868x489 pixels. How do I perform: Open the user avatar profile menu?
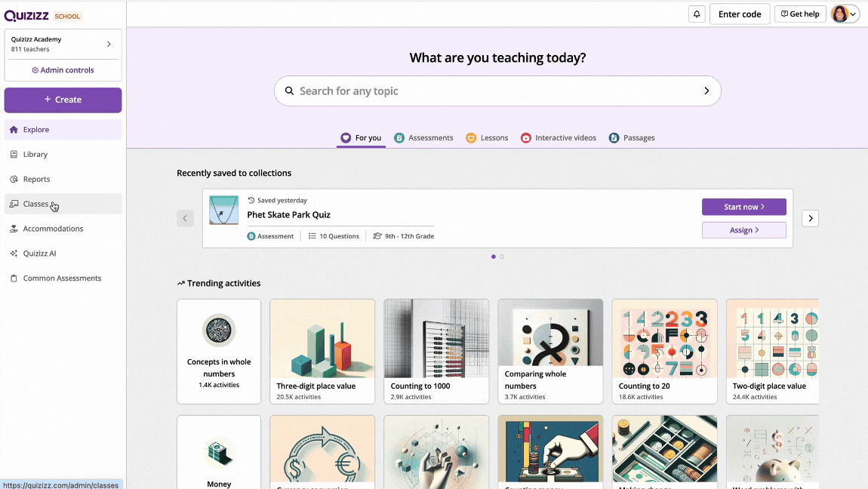click(x=845, y=14)
